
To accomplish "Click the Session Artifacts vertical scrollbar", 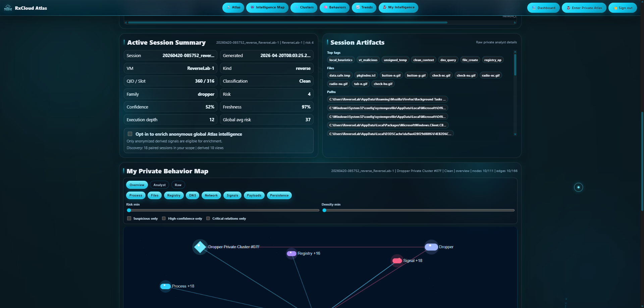I will click(x=515, y=65).
